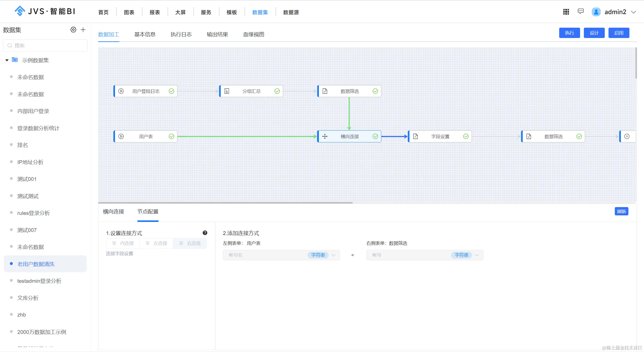Screen dimensions: 644x352
Task: Select the 内连接 join type
Action: click(x=123, y=243)
